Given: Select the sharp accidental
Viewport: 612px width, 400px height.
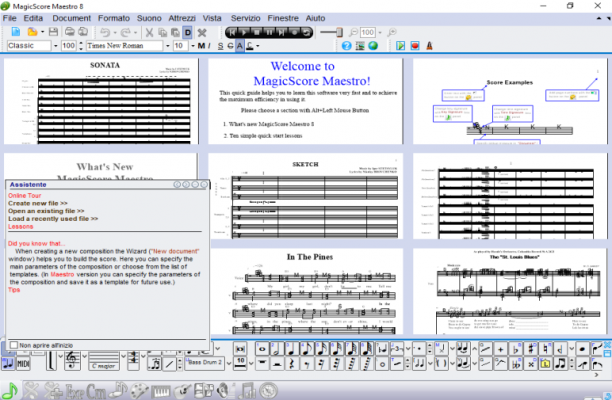Looking at the screenshot, I should (530, 349).
